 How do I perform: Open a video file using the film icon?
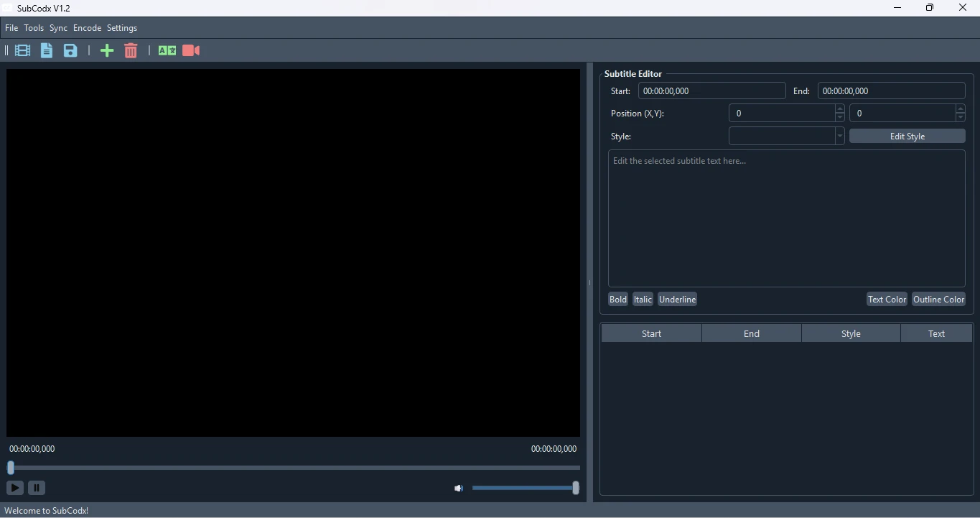[22, 50]
